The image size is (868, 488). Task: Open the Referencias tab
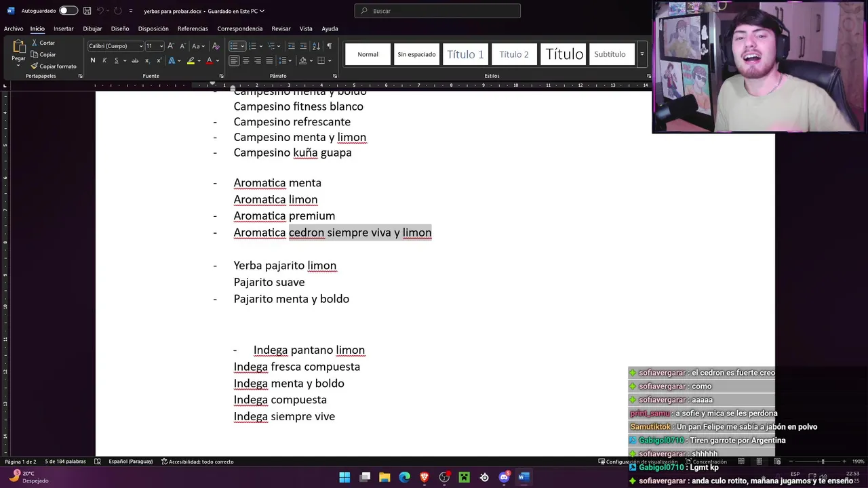(x=193, y=28)
